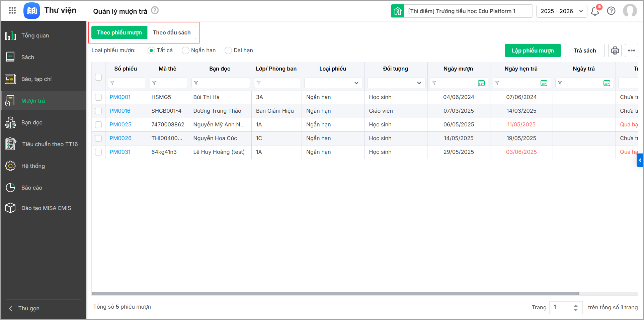644x320 pixels.
Task: Click the notification bell icon
Action: pos(595,11)
